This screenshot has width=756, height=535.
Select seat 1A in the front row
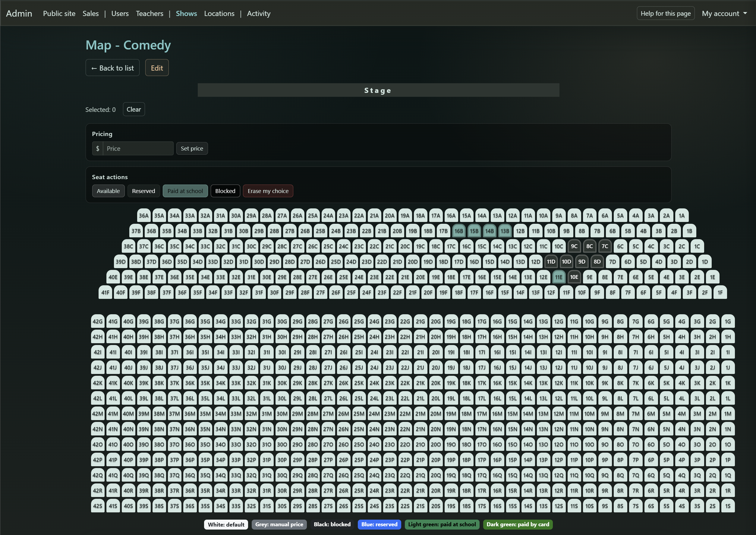pos(682,215)
